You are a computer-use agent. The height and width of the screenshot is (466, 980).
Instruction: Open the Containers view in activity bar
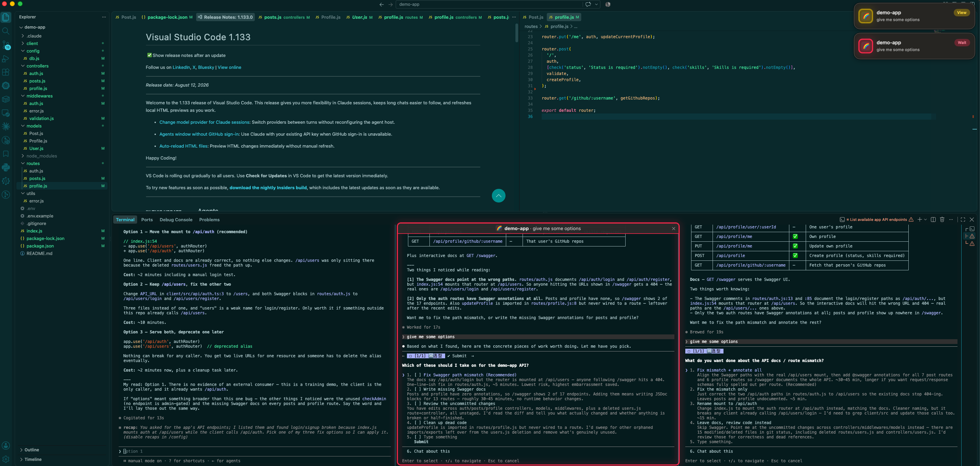point(6,99)
